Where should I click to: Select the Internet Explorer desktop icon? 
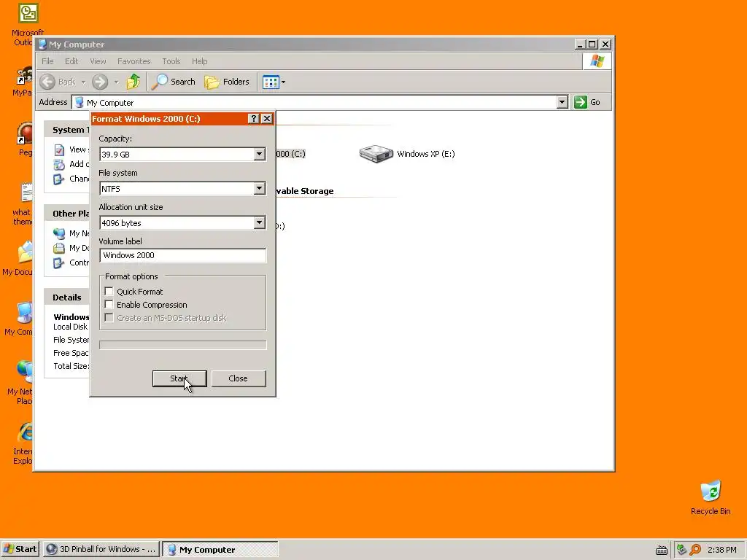pos(26,432)
